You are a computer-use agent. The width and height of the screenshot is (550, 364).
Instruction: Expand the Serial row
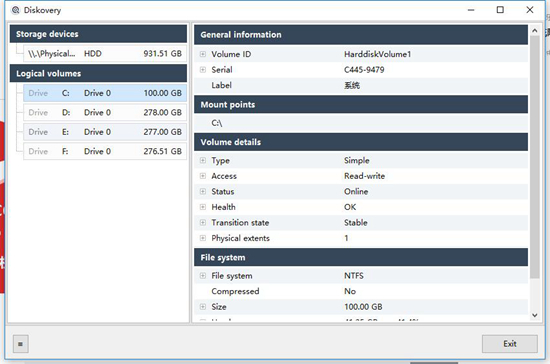coord(203,70)
